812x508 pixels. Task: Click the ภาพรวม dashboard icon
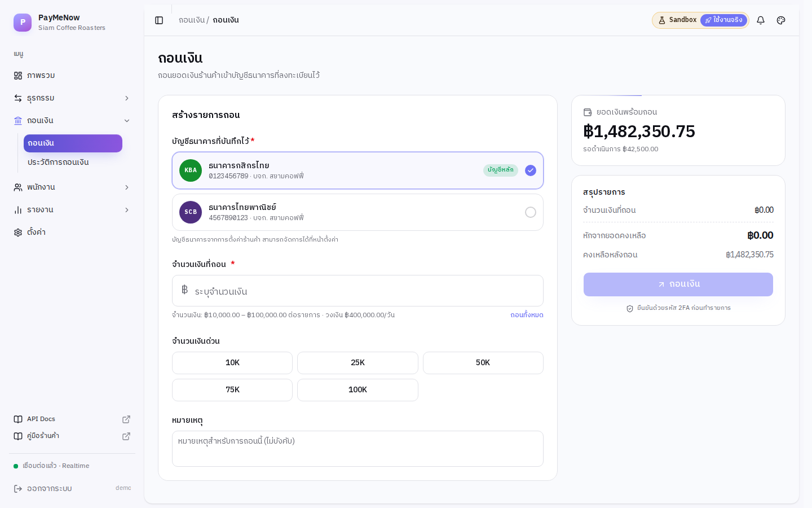click(x=18, y=76)
